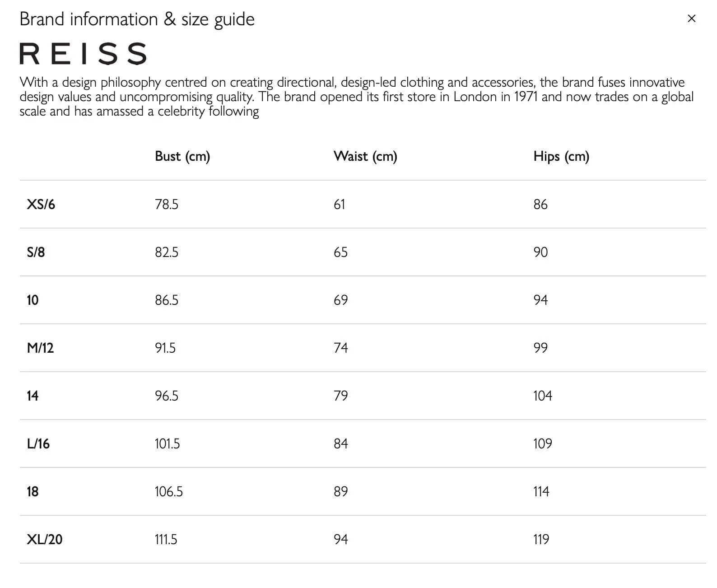Select the Bust (cm) column header
This screenshot has height=588, width=717.
click(182, 156)
